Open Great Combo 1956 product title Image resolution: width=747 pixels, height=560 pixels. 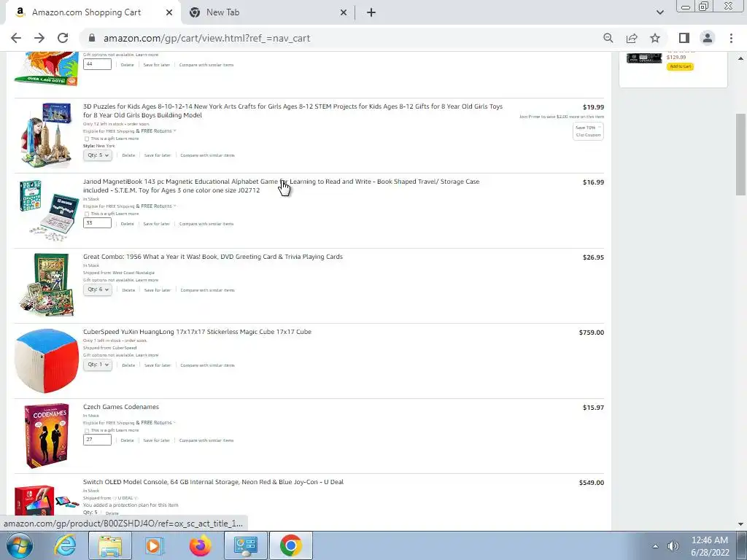213,257
